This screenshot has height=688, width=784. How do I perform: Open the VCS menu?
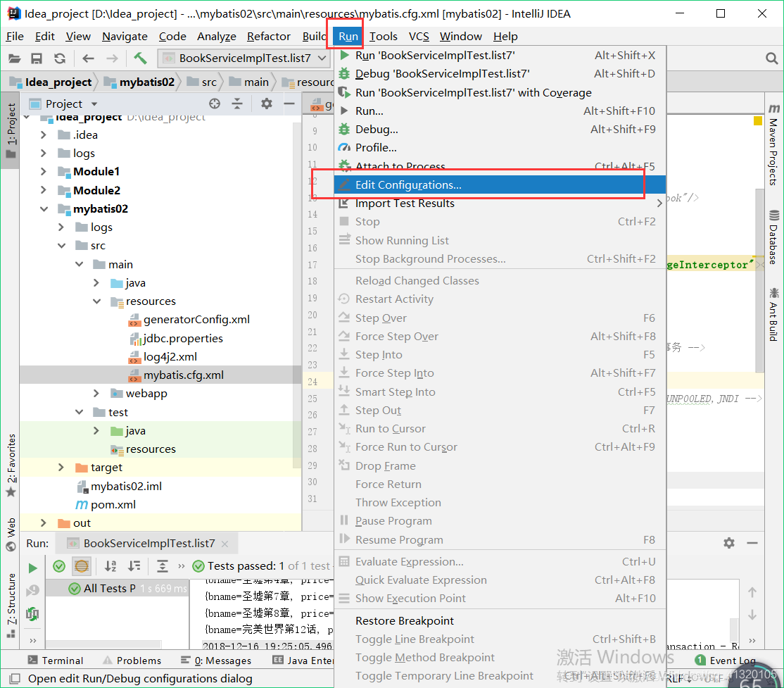tap(419, 37)
